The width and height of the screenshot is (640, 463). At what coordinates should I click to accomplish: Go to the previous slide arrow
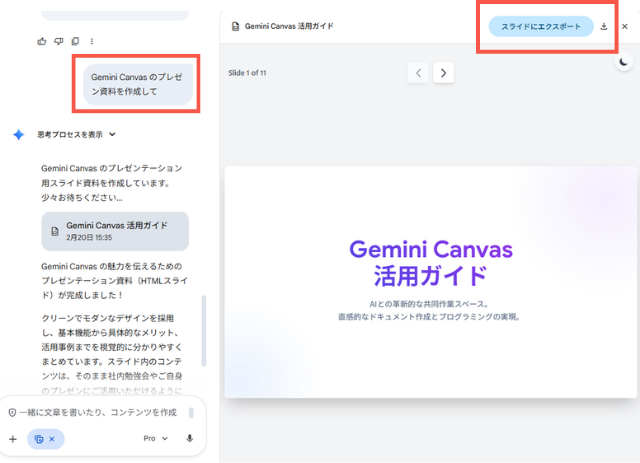[x=418, y=73]
